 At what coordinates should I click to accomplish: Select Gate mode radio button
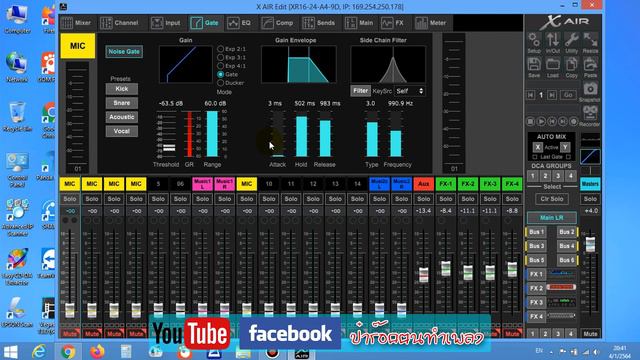(x=221, y=74)
